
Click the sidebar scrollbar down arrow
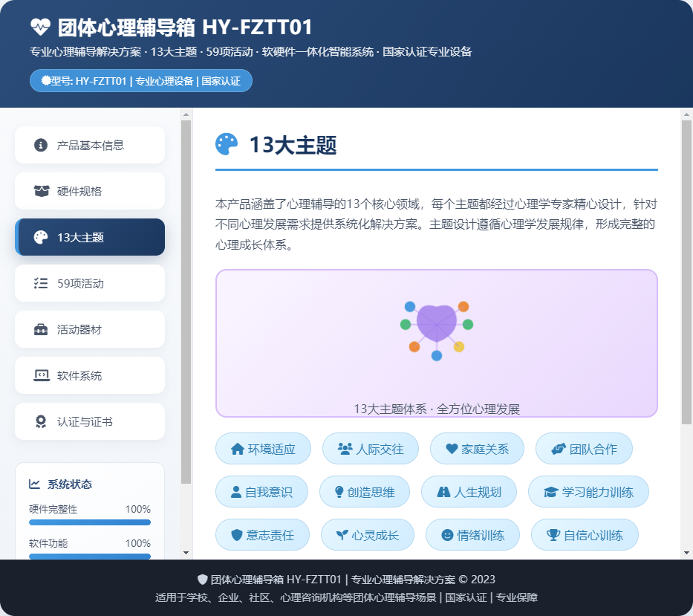pos(186,553)
